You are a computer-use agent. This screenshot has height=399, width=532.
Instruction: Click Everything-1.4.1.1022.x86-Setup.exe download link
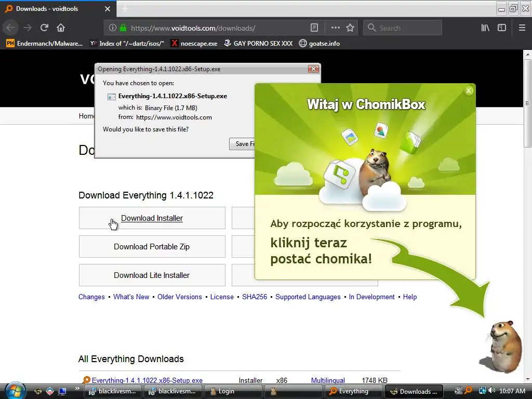[147, 380]
